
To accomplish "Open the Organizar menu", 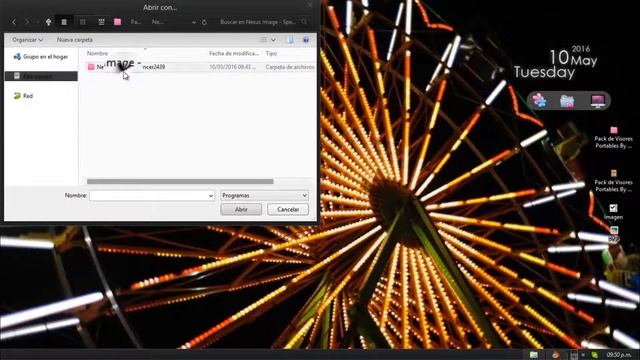I will [27, 40].
